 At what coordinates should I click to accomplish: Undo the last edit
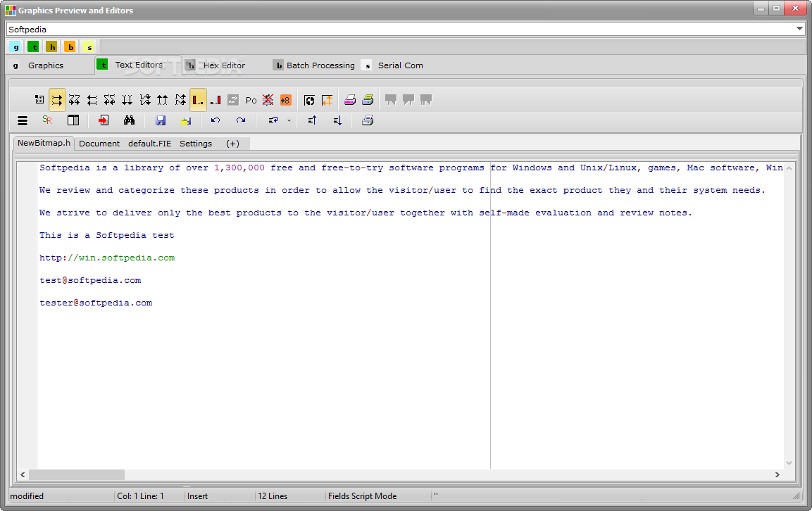[216, 120]
